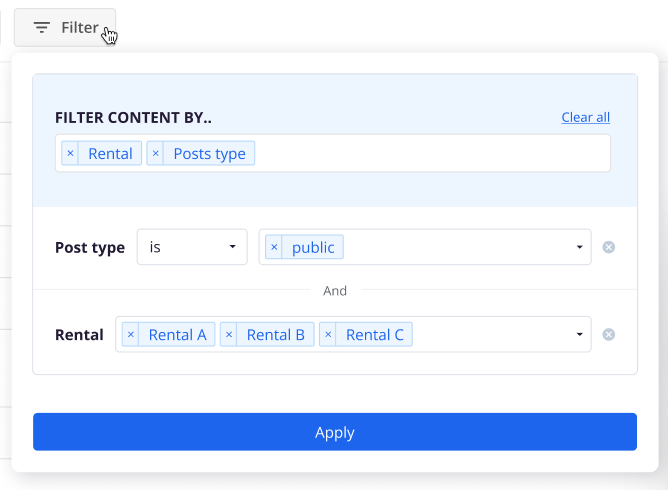
Task: Click empty area in Rental selection field
Action: [490, 334]
